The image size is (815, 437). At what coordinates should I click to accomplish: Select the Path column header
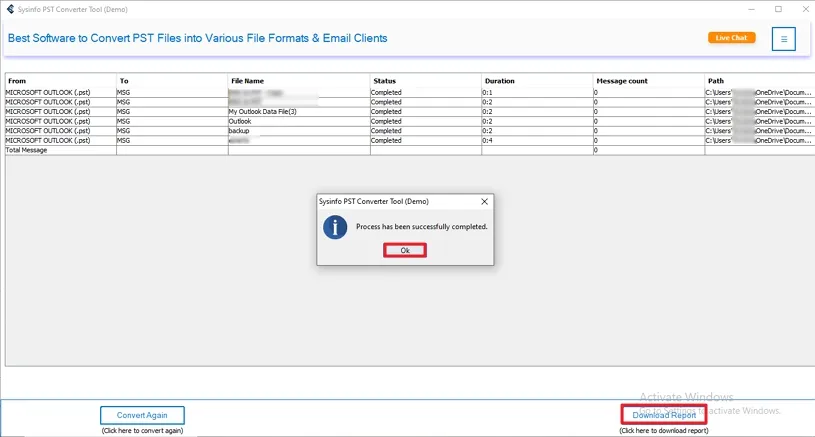pyautogui.click(x=759, y=81)
